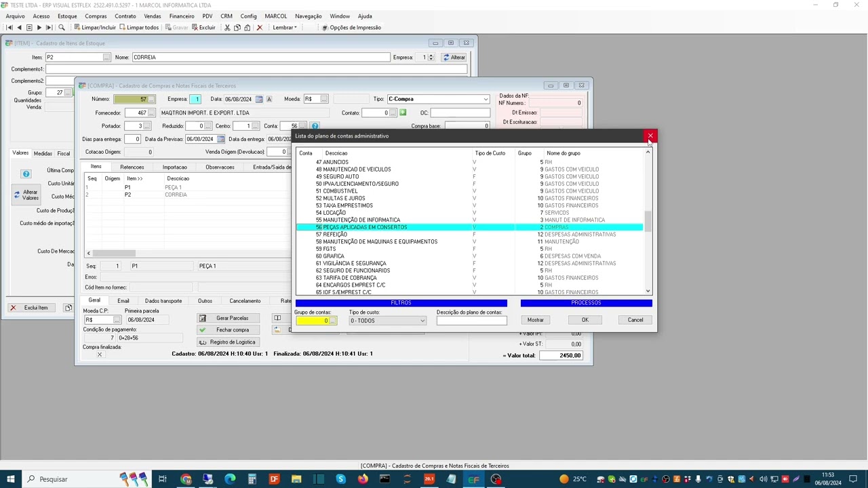Open the Lembrar dropdown

tap(285, 28)
